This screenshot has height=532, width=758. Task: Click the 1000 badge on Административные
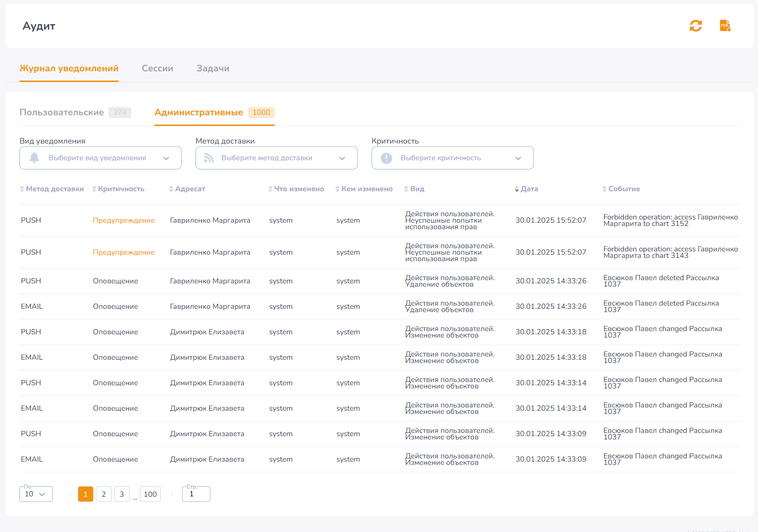[261, 113]
